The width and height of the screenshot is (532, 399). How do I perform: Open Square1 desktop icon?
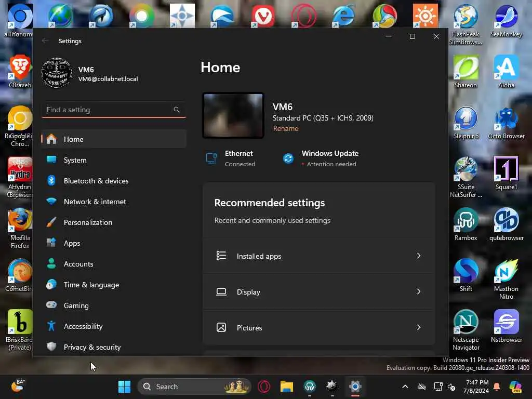point(506,174)
